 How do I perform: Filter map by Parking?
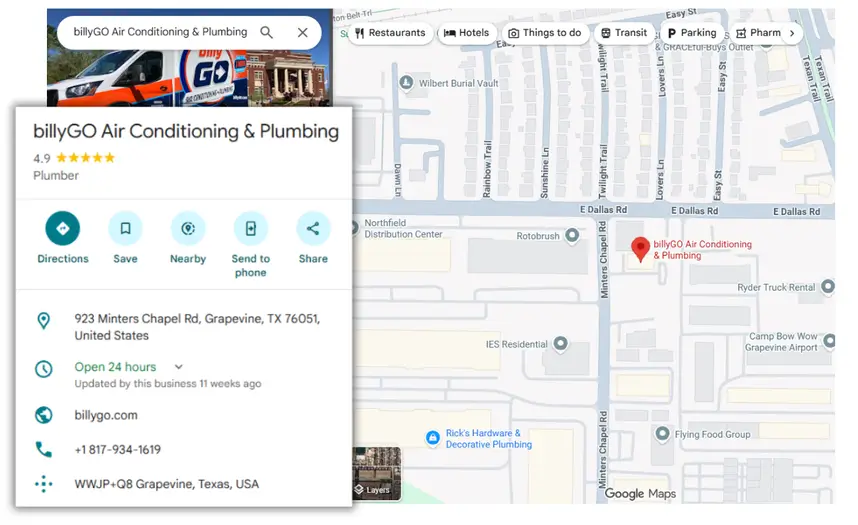[692, 33]
